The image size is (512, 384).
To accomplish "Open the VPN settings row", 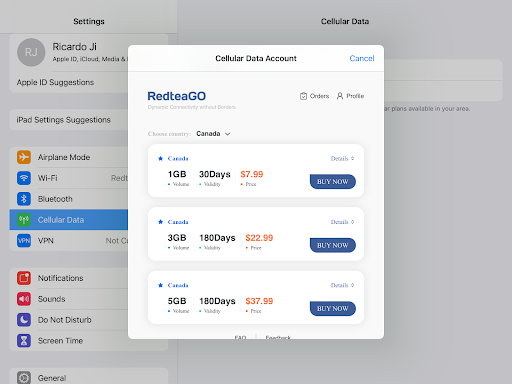I will 69,241.
